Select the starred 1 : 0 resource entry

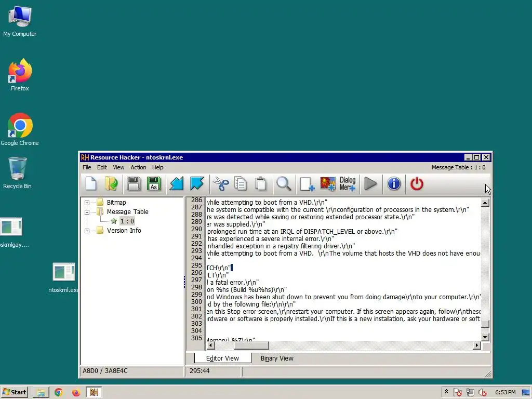click(x=127, y=221)
